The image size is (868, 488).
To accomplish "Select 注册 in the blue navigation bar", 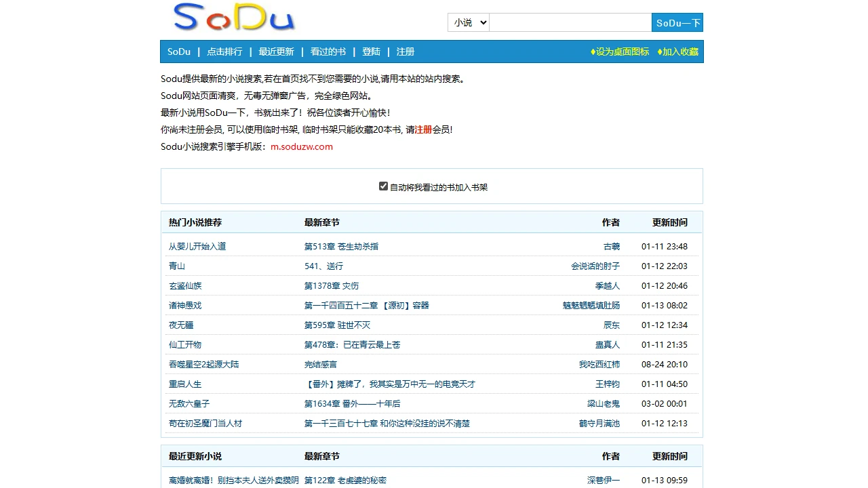I will coord(406,52).
